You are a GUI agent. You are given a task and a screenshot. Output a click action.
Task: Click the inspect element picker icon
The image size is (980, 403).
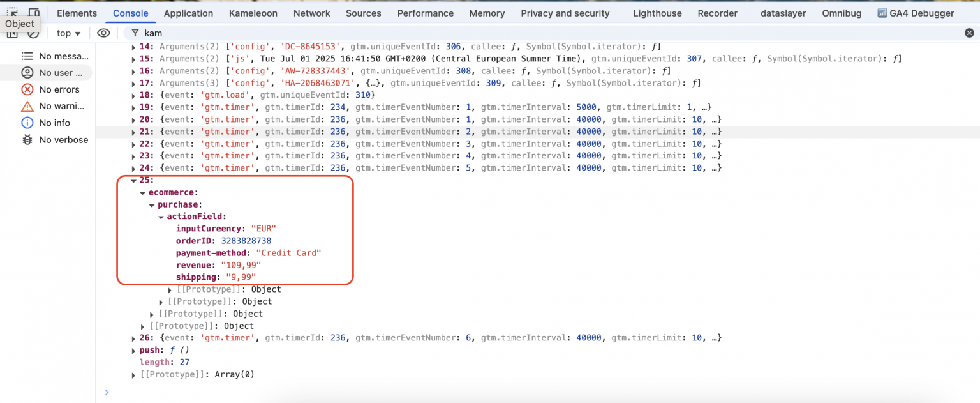pyautogui.click(x=12, y=12)
